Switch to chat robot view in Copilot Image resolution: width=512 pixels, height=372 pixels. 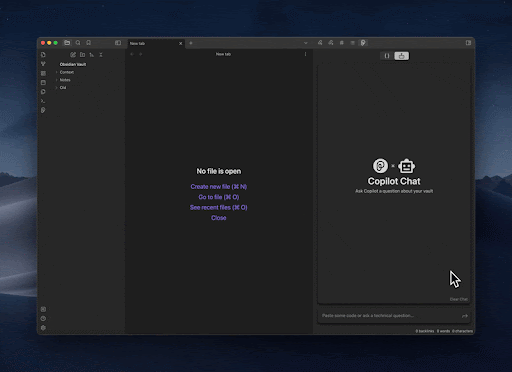[x=402, y=56]
